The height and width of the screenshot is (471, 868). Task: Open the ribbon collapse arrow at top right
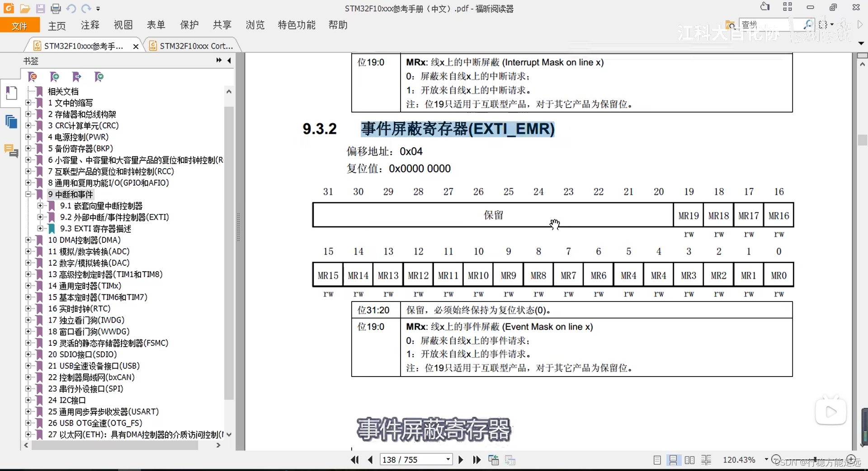pos(861,43)
